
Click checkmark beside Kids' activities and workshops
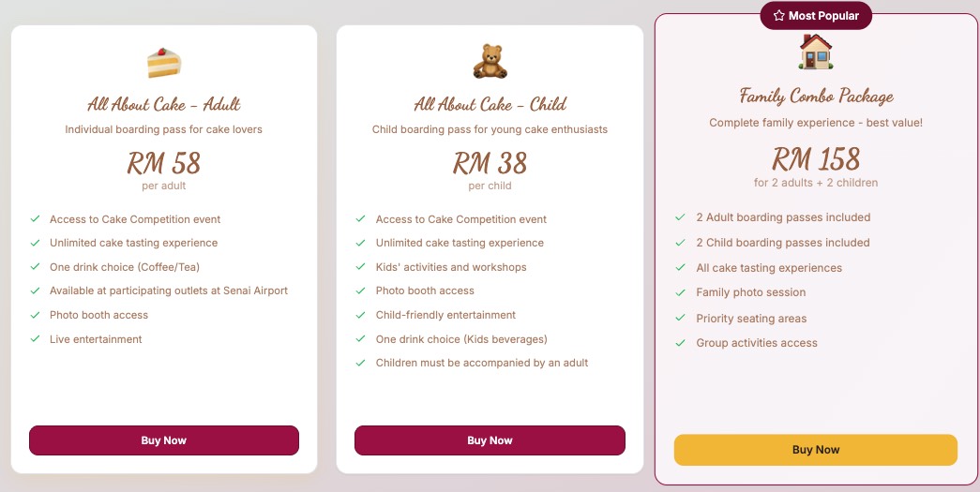(360, 267)
